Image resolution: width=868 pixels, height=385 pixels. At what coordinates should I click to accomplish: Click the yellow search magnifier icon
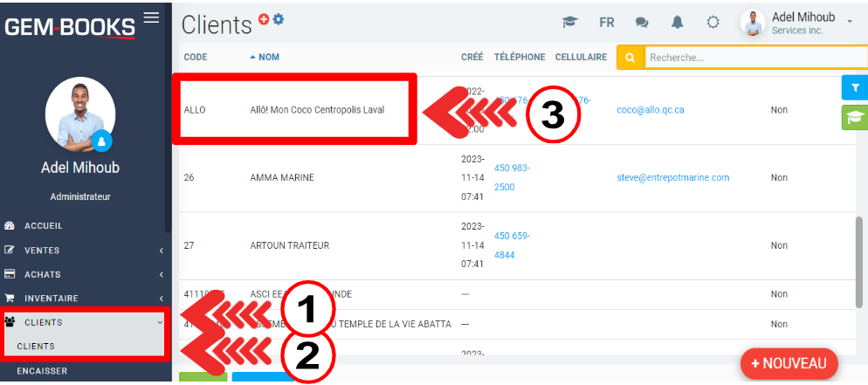(630, 58)
